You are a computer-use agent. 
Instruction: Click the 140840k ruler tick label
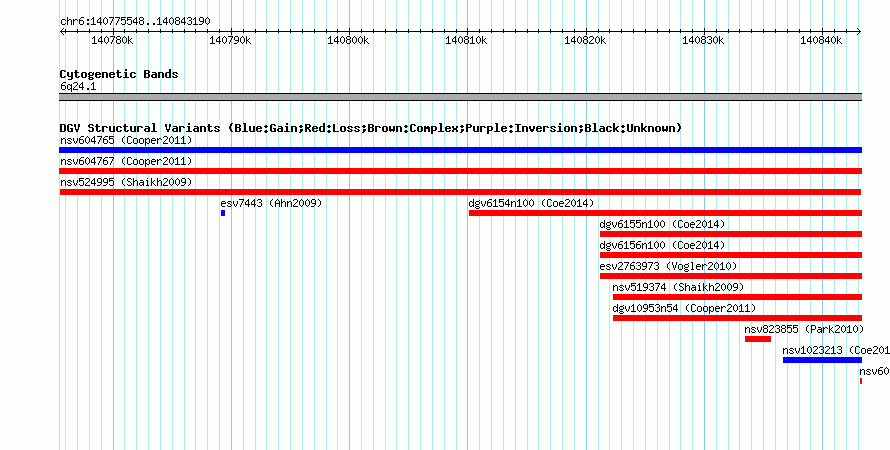821,40
